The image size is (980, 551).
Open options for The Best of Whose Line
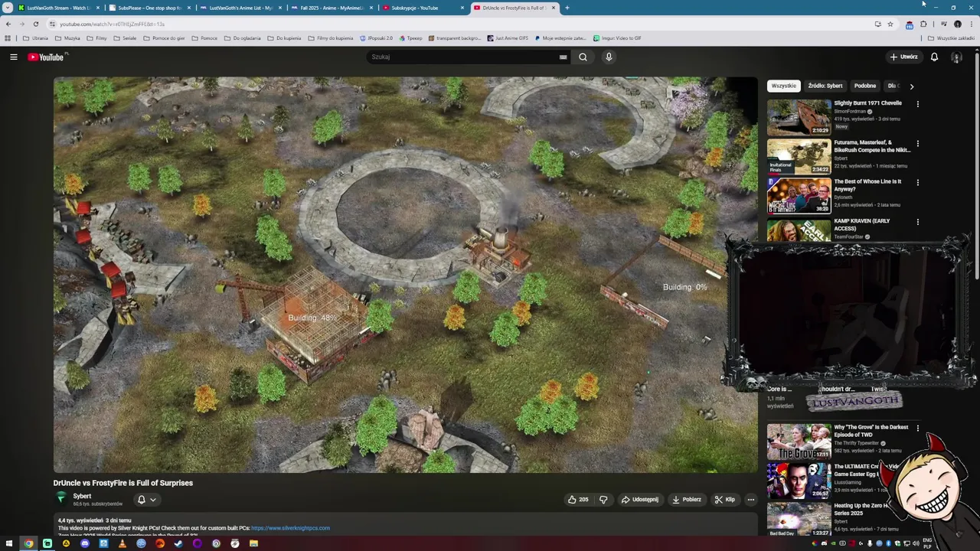917,182
